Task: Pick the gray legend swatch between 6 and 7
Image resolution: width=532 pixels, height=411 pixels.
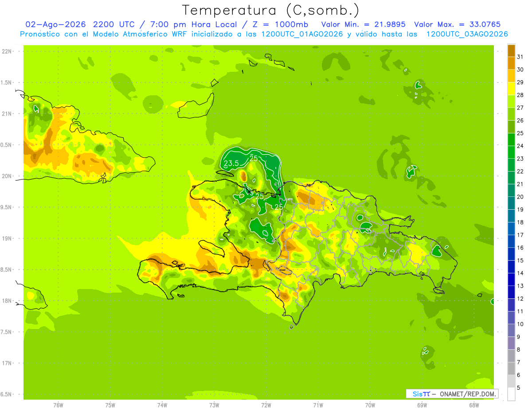Action: 511,368
